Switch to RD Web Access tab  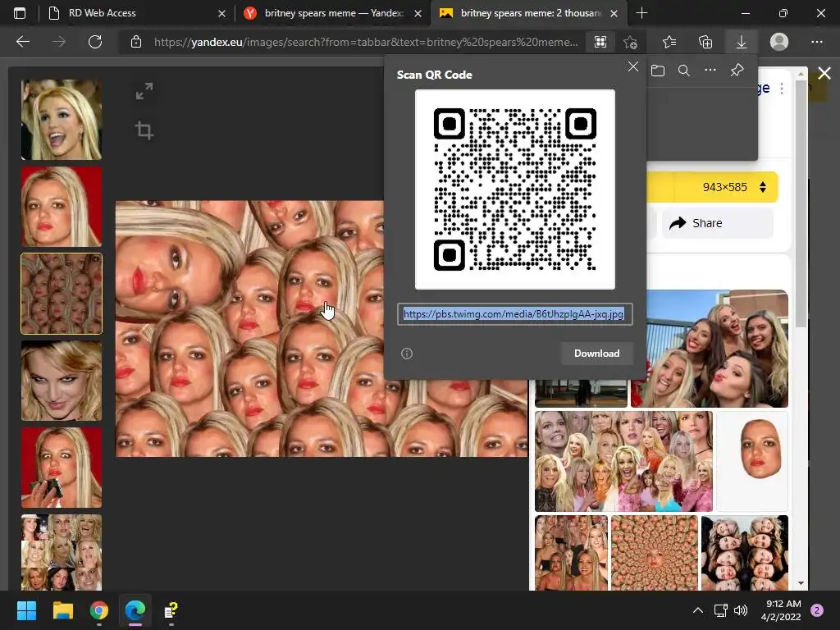(x=136, y=13)
